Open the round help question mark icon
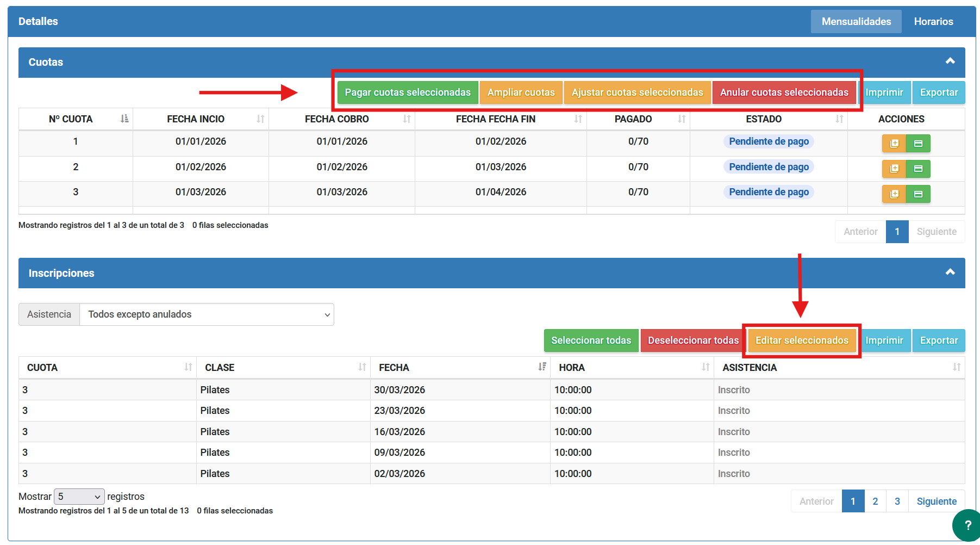980x545 pixels. 967,525
